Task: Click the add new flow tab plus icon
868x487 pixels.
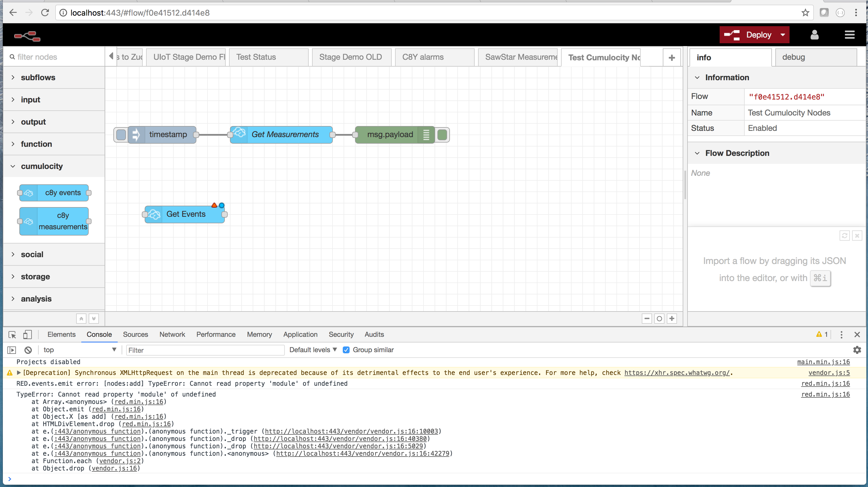Action: coord(672,58)
